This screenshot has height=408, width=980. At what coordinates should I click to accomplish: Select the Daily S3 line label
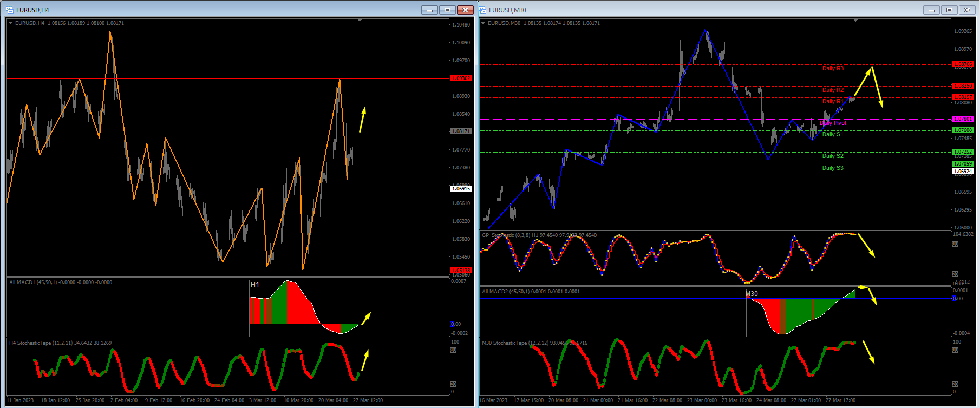[833, 168]
